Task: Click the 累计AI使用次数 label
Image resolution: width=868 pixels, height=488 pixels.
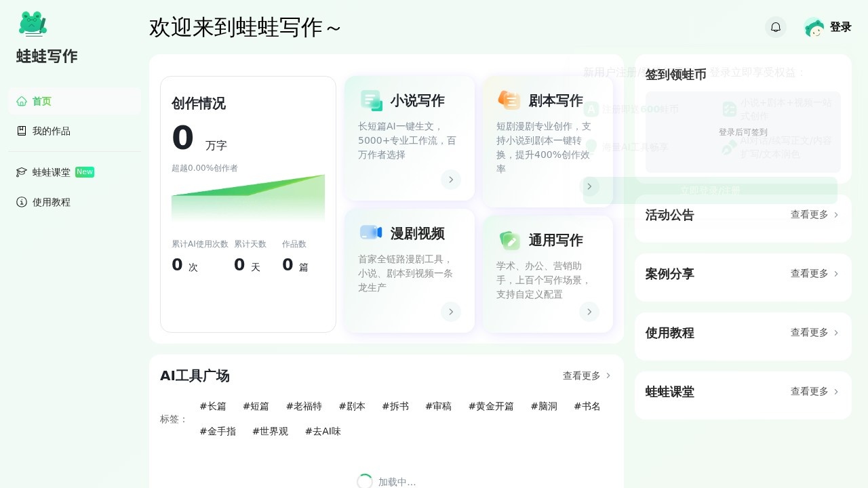Action: point(200,244)
